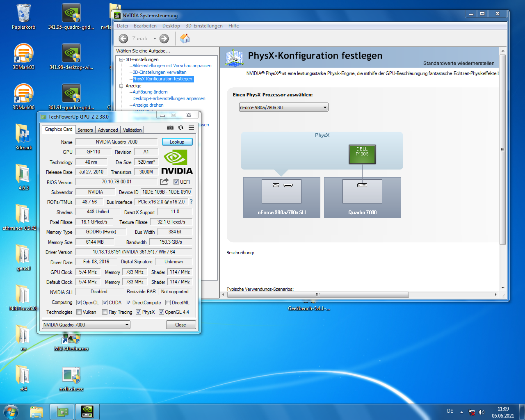Select the nForce 980a/780a SLI card graphic
Viewport: 525px width, 420px height.
click(x=282, y=197)
